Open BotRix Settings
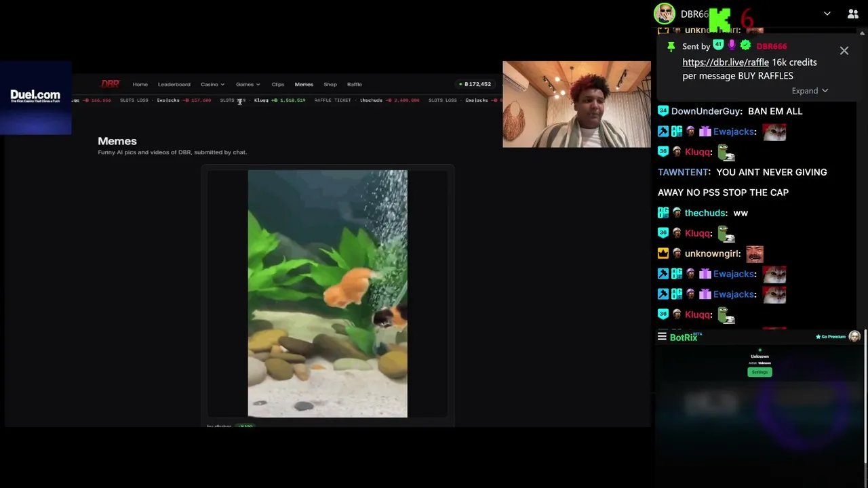The image size is (868, 488). [x=759, y=372]
